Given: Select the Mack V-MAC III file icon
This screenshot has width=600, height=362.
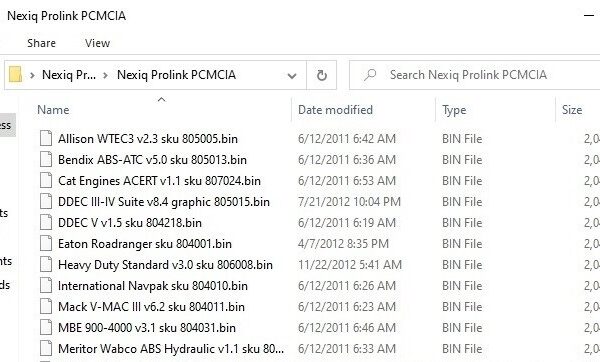Looking at the screenshot, I should click(46, 307).
